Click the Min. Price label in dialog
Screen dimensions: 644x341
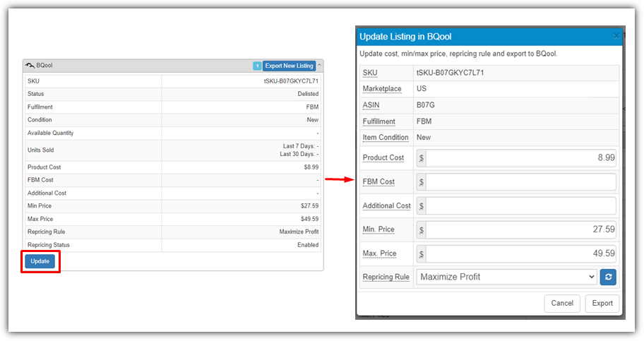(378, 229)
